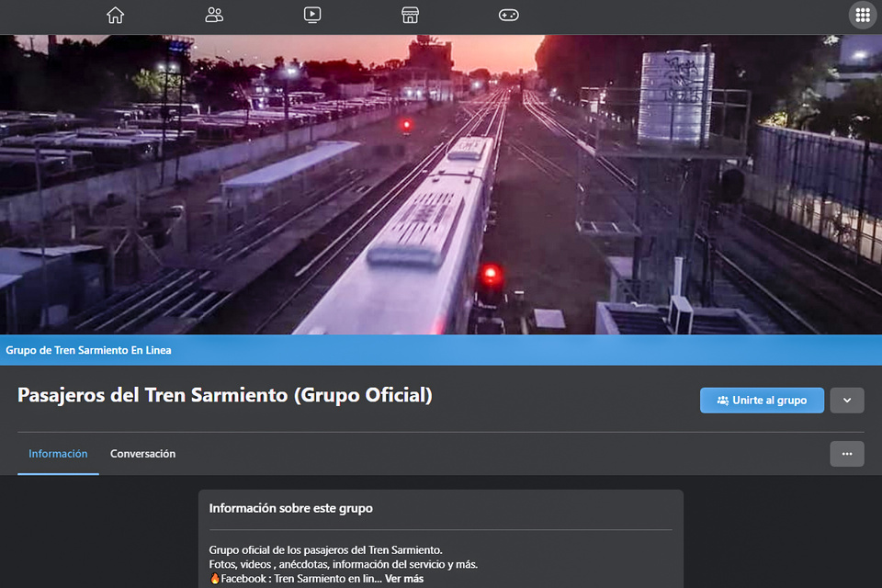Open the Gaming controller icon
882x588 pixels.
pyautogui.click(x=508, y=15)
